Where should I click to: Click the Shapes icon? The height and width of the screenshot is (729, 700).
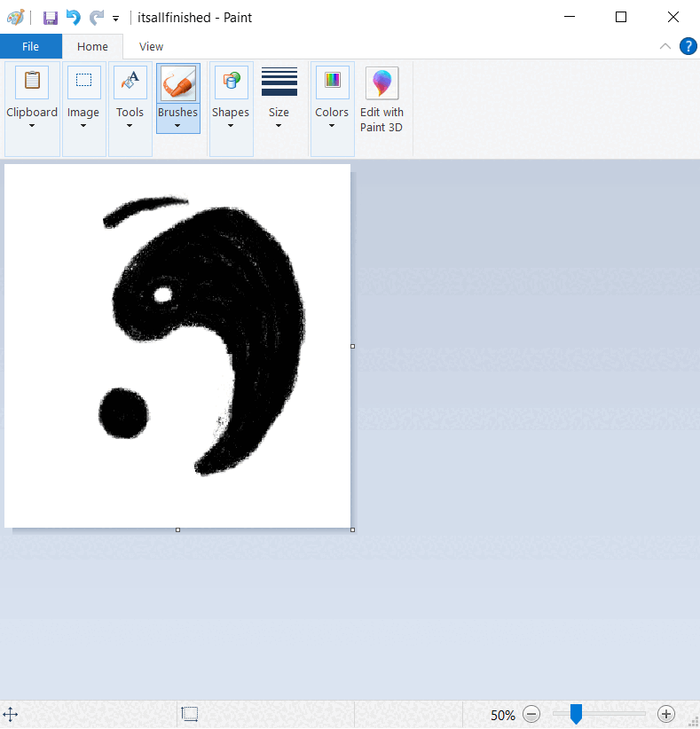coord(232,82)
